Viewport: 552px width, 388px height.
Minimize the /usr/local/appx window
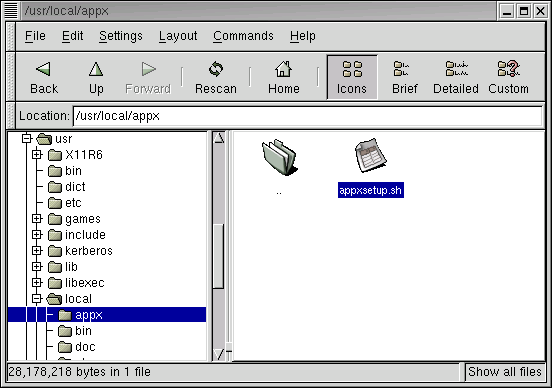(x=507, y=11)
